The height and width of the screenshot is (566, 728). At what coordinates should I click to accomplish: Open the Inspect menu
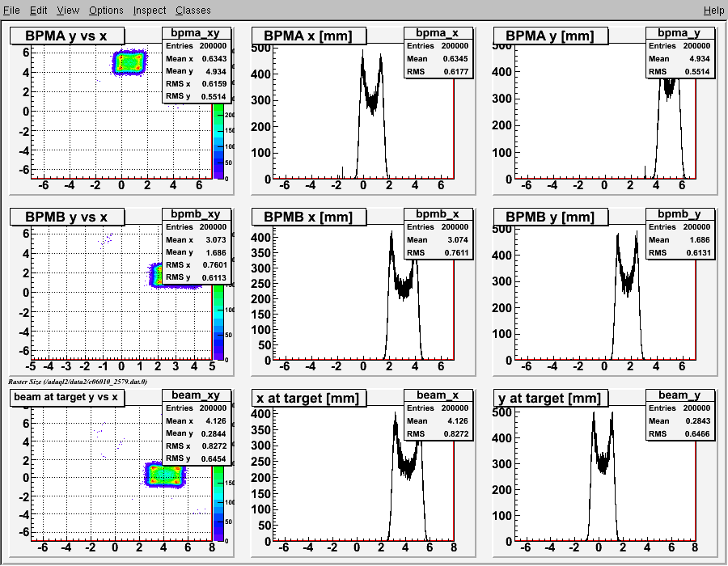point(149,10)
